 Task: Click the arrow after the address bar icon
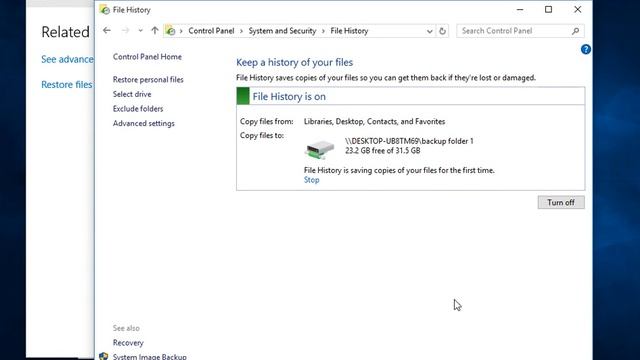pos(181,31)
